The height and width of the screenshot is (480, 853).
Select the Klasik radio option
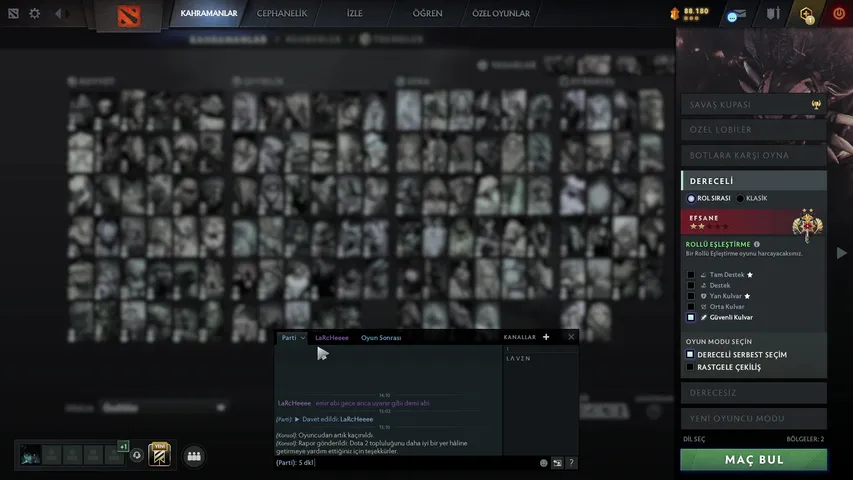coord(740,199)
